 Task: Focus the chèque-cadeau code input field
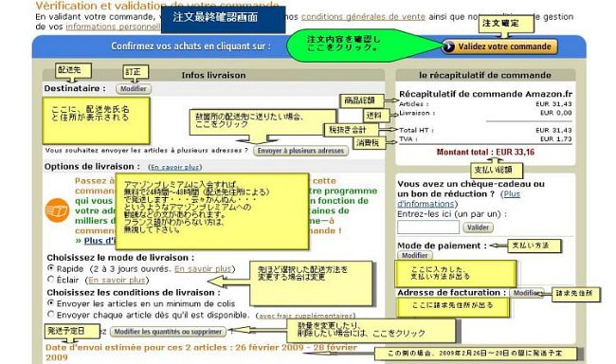point(428,227)
